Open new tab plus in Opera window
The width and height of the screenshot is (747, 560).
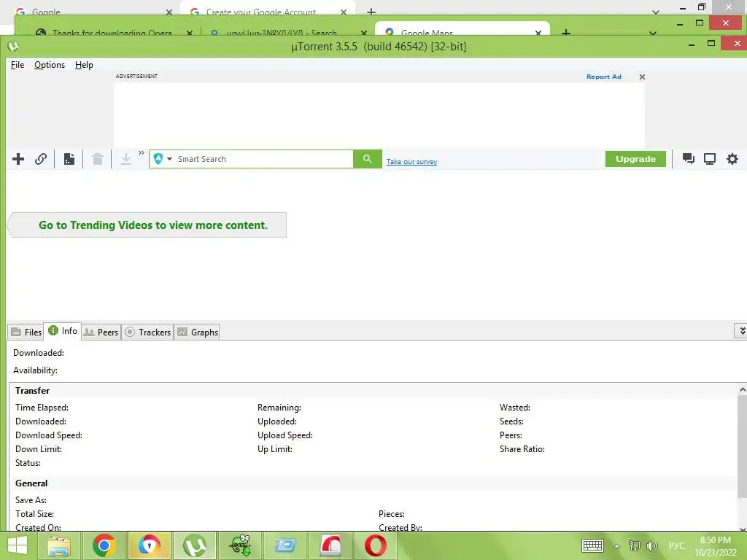coord(566,32)
